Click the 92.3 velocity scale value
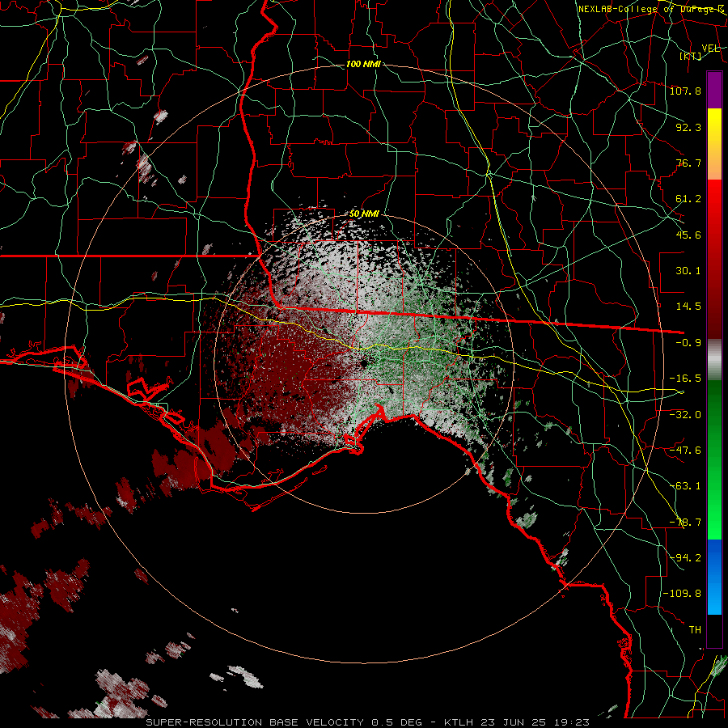The height and width of the screenshot is (728, 728). [688, 127]
